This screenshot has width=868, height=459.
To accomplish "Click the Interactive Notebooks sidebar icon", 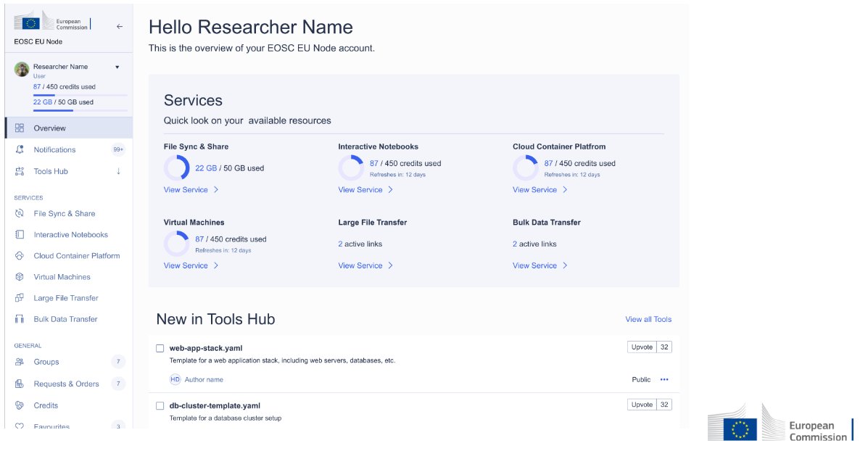I will 20,234.
